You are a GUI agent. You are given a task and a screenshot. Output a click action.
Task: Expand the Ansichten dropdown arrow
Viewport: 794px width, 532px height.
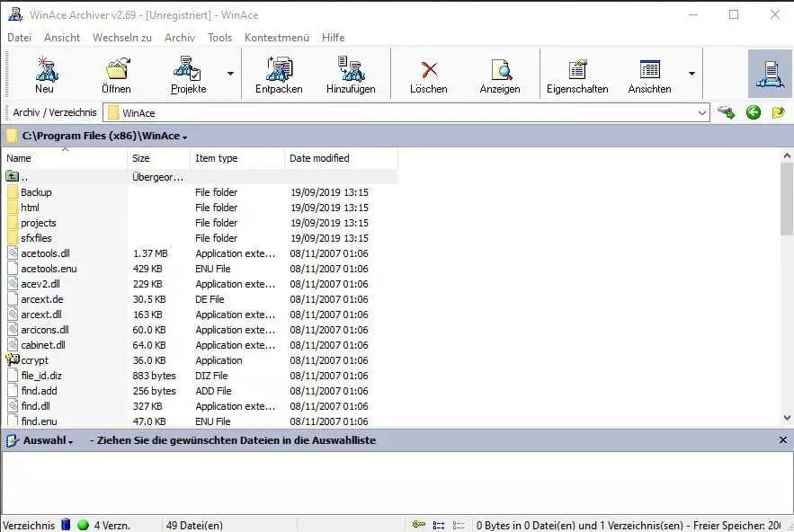tap(691, 74)
